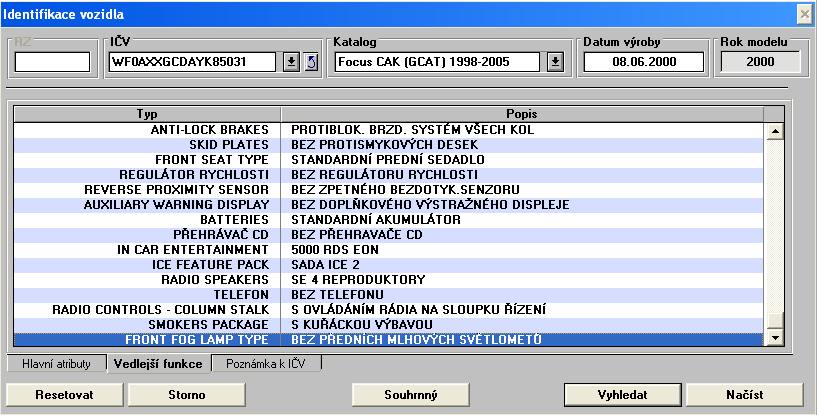Viewport: 817px width, 415px height.
Task: Open the IČV dropdown list
Action: [x=291, y=62]
